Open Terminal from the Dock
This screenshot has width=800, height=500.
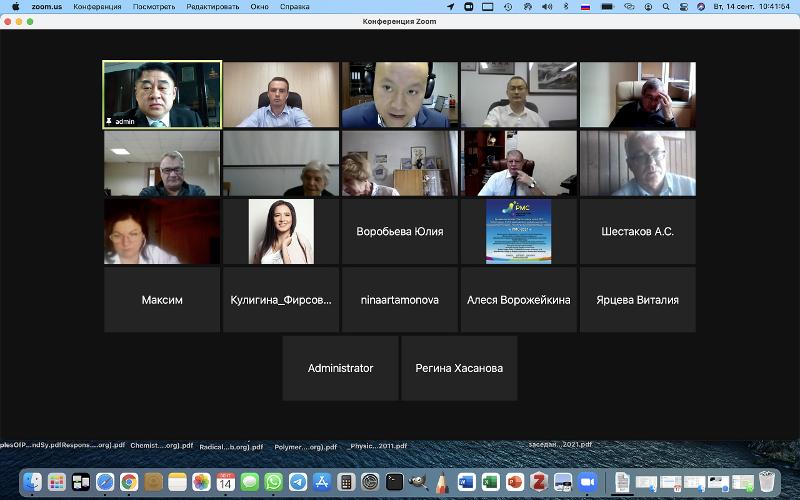coord(395,482)
